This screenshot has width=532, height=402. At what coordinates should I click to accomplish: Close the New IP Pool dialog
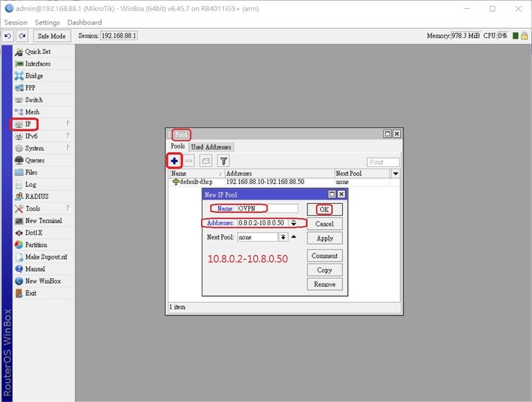coord(341,194)
